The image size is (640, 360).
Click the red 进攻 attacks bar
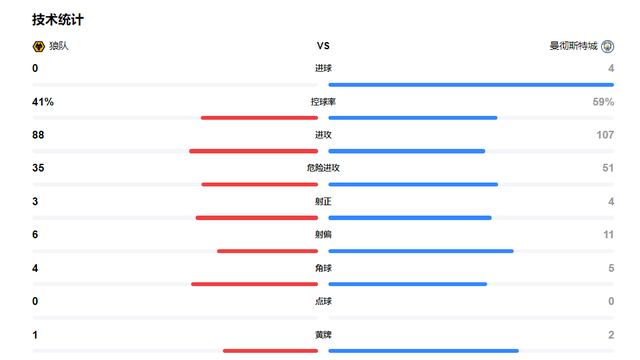click(253, 151)
